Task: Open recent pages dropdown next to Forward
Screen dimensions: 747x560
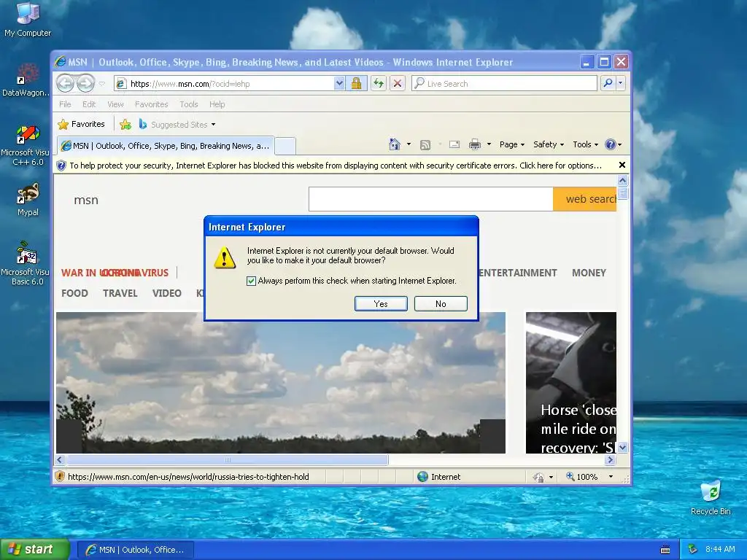Action: 102,84
